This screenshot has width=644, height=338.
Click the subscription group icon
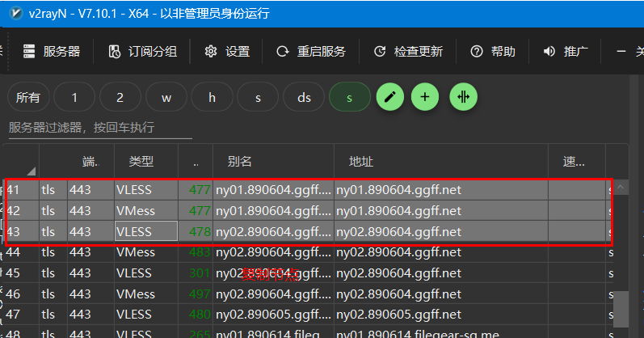point(114,52)
